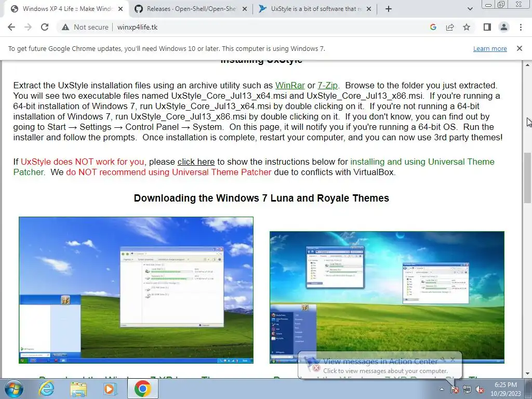Open the Chrome side panel
This screenshot has height=399, width=532.
[x=487, y=27]
